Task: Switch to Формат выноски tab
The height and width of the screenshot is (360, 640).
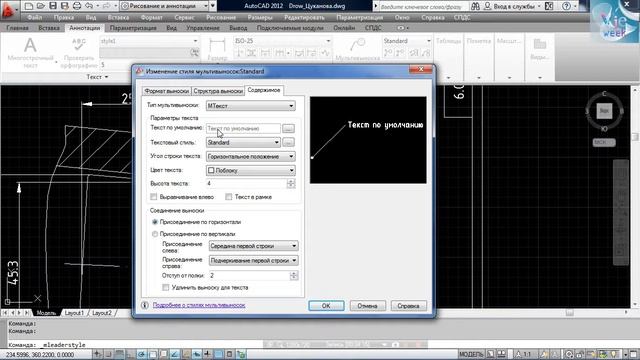Action: (x=167, y=91)
